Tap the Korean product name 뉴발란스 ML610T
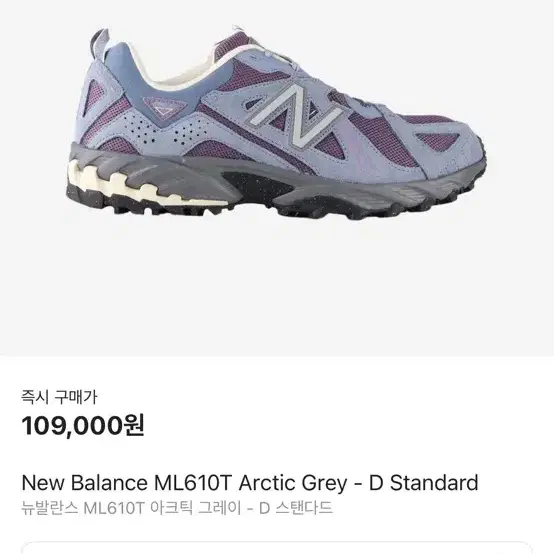 click(x=83, y=508)
